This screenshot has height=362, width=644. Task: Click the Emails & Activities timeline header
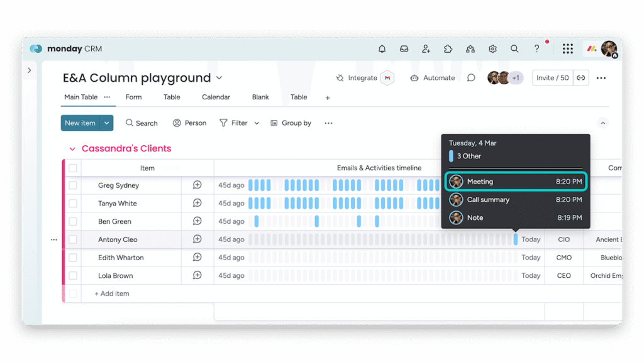379,168
